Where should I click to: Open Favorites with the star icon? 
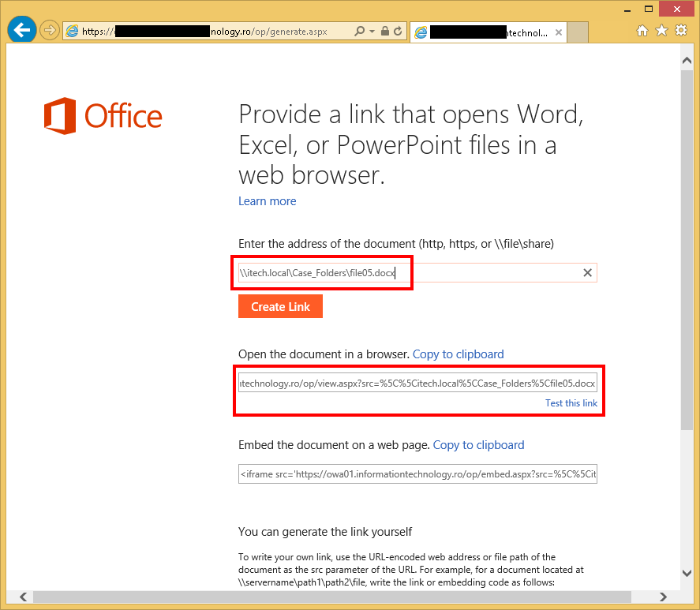click(x=661, y=30)
